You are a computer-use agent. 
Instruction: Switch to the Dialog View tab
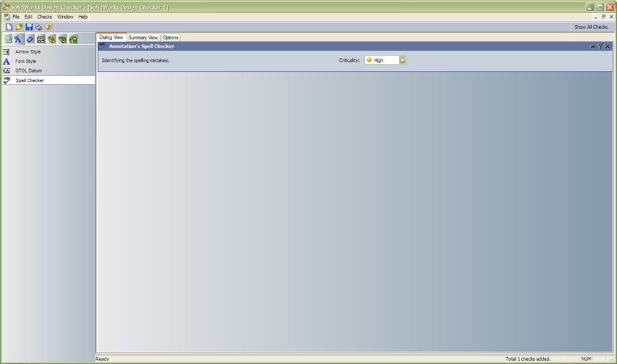click(111, 37)
